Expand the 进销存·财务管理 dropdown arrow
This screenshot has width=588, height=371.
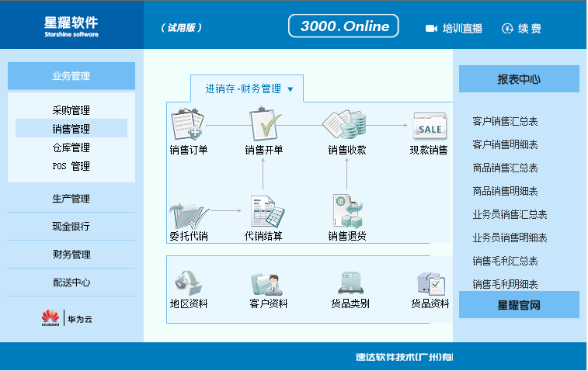(x=291, y=89)
